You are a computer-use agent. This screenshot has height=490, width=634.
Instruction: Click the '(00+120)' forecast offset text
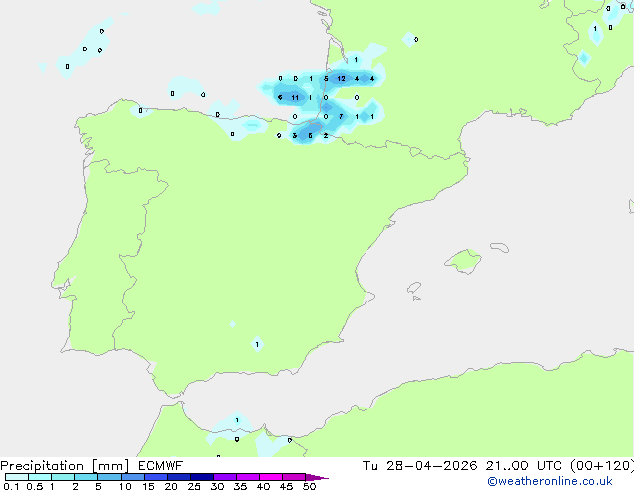tap(602, 466)
